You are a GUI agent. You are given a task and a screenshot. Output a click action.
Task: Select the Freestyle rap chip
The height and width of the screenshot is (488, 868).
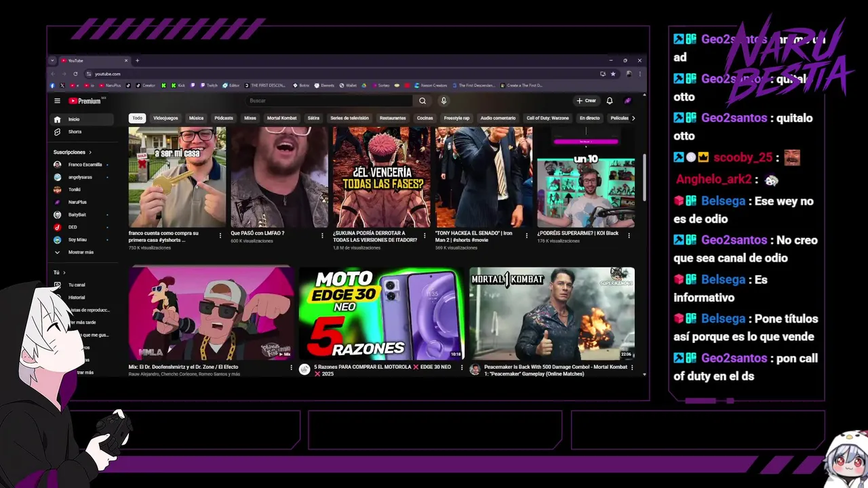click(456, 118)
